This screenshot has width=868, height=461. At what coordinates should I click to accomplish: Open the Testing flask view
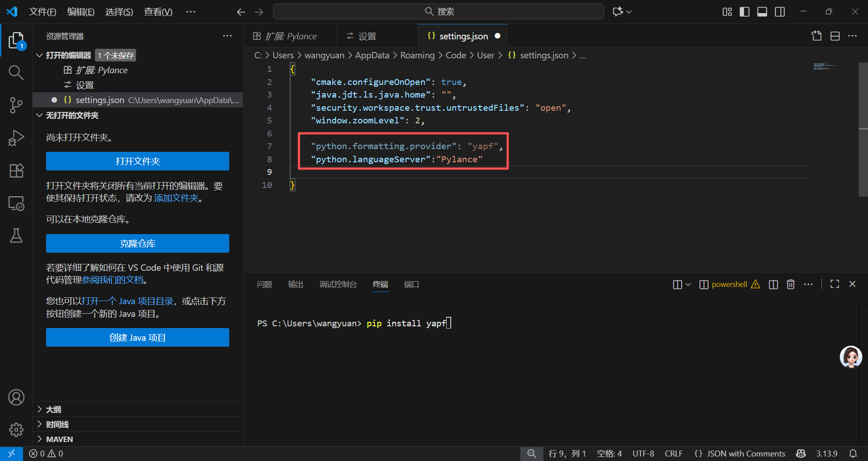(x=16, y=235)
